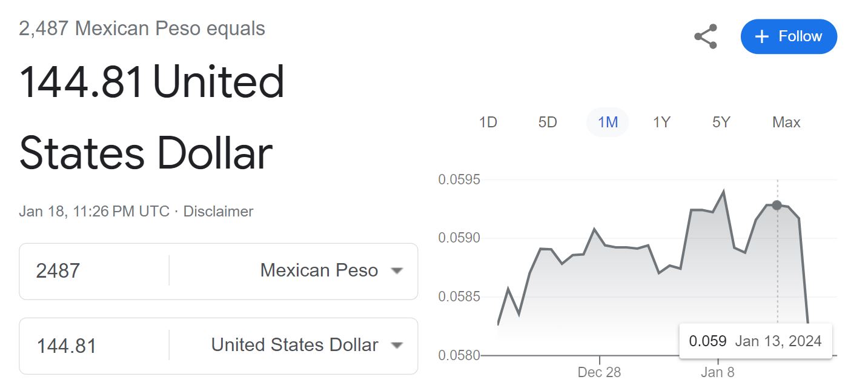This screenshot has width=868, height=385.
Task: Show the Max chart range
Action: (x=786, y=122)
